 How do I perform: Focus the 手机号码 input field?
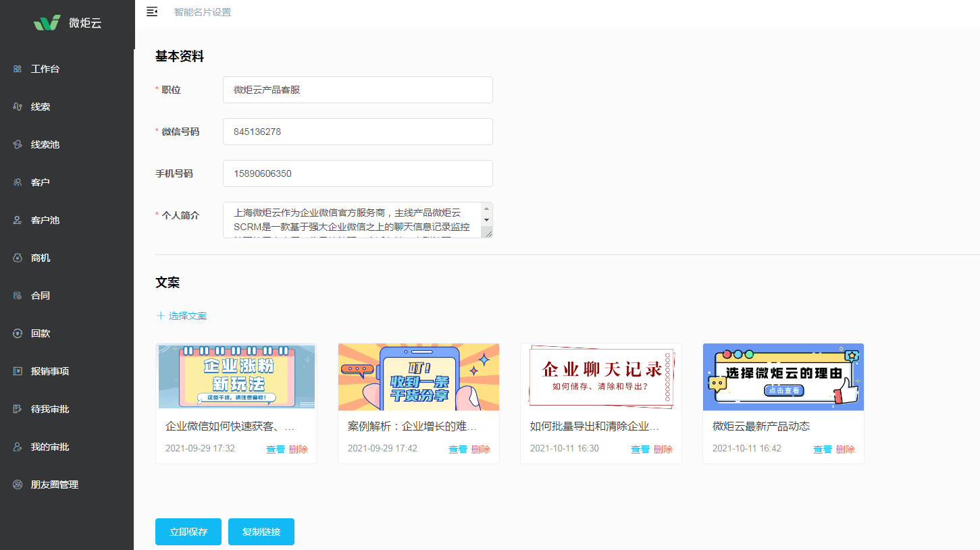[x=358, y=173]
